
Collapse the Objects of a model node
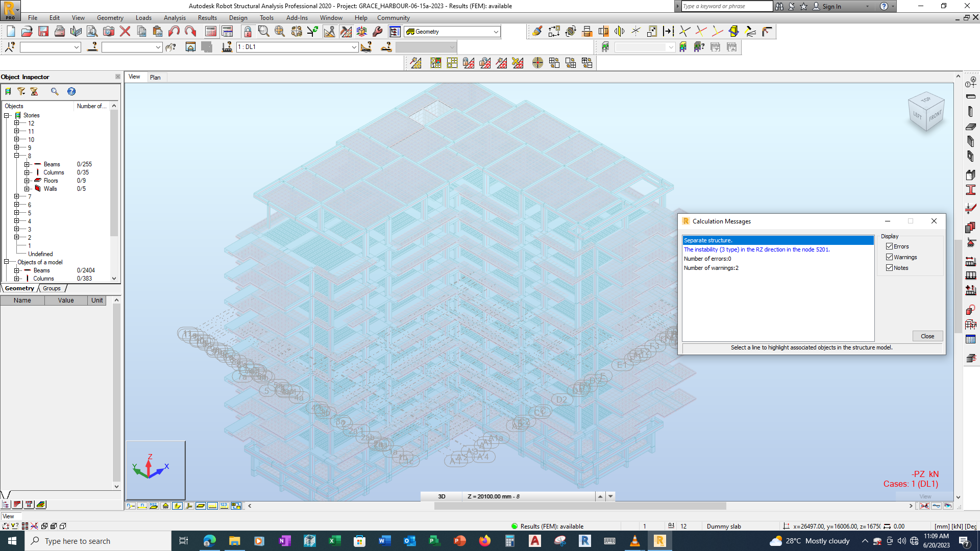[x=7, y=262]
